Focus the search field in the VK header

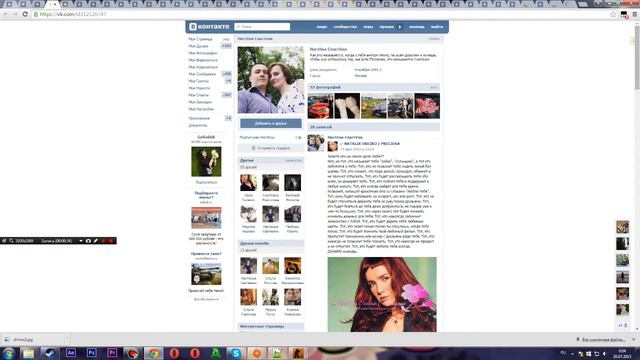[262, 27]
